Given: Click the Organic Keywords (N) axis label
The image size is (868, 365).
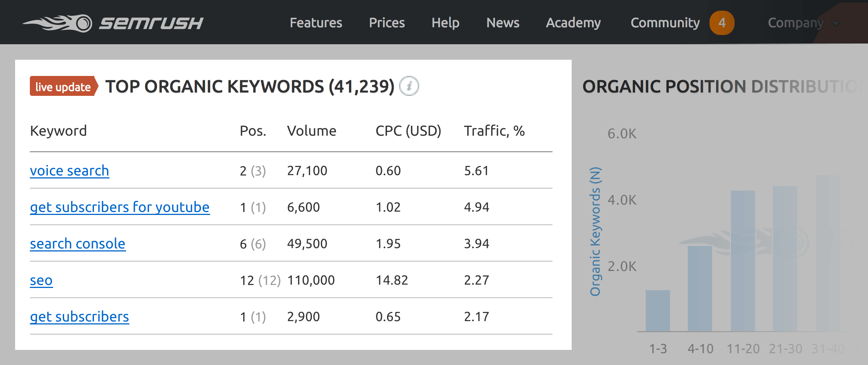Looking at the screenshot, I should (595, 232).
